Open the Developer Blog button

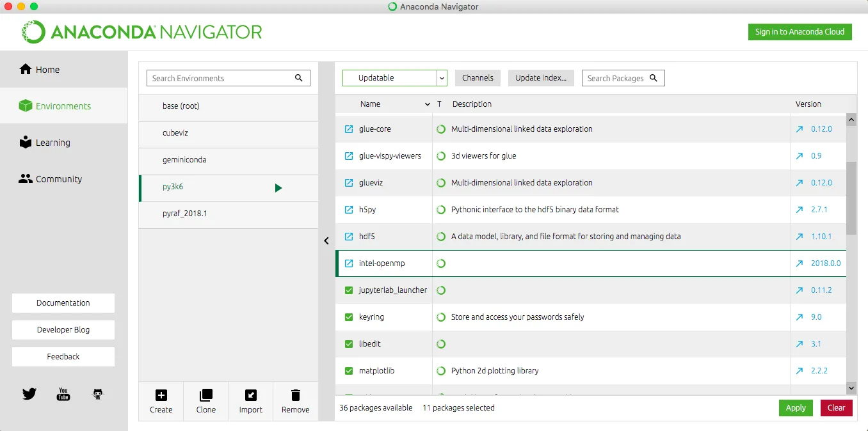click(x=63, y=330)
